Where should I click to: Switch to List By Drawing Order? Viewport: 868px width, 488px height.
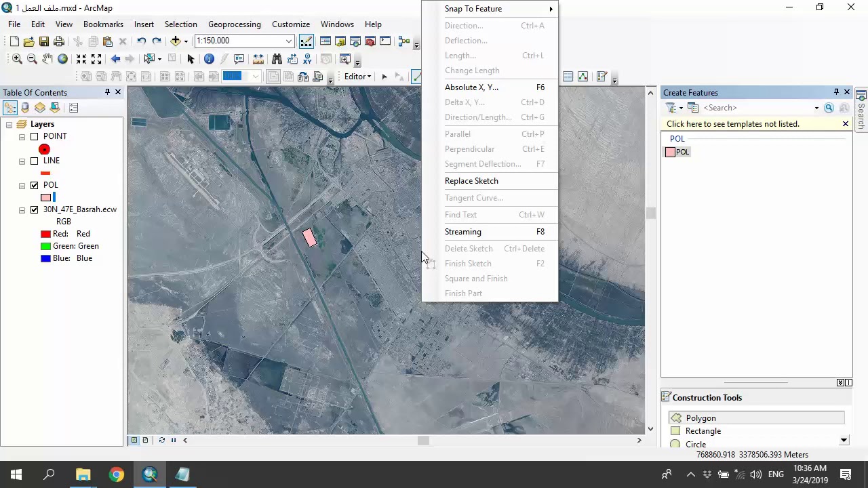9,108
